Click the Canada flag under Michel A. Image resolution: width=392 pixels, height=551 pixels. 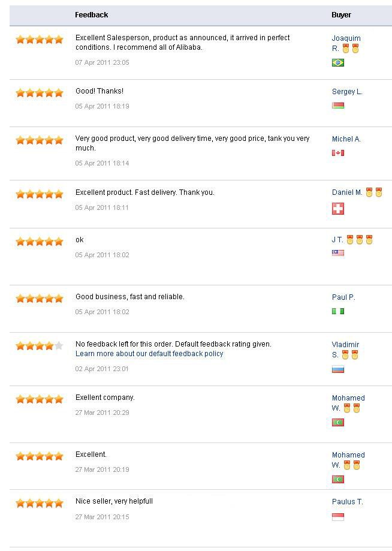pos(338,153)
